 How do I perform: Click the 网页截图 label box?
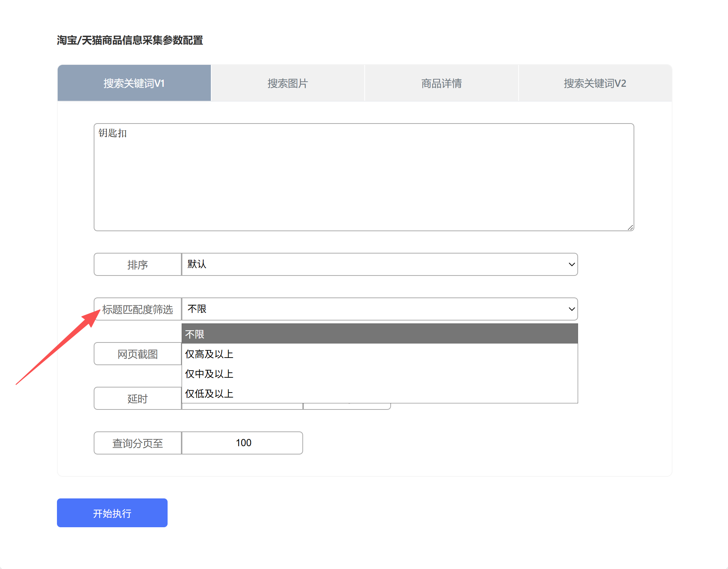click(x=138, y=354)
